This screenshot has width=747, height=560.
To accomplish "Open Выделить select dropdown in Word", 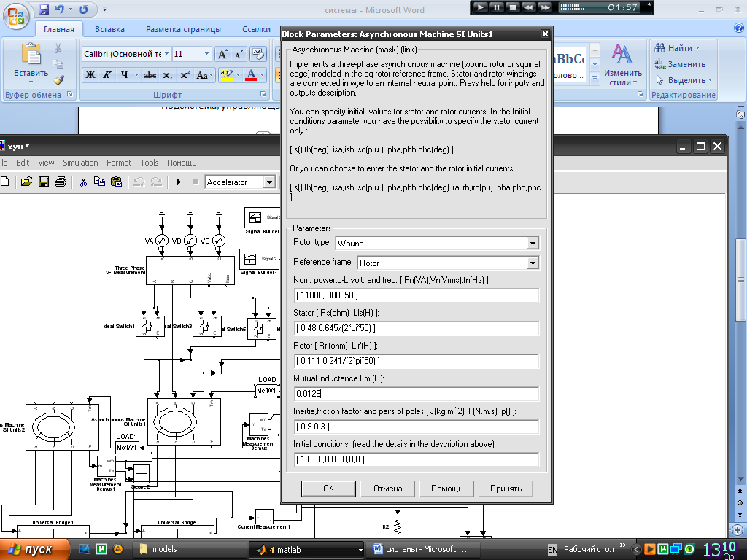I will pyautogui.click(x=684, y=80).
